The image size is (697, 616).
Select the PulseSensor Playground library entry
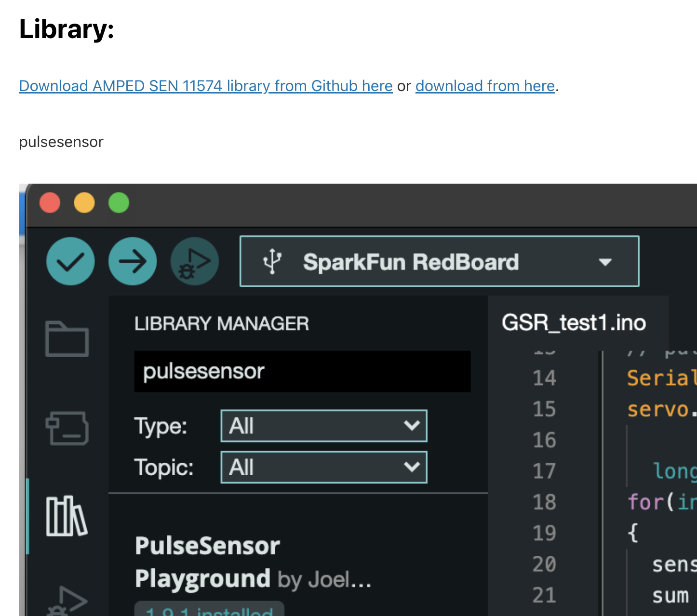253,562
